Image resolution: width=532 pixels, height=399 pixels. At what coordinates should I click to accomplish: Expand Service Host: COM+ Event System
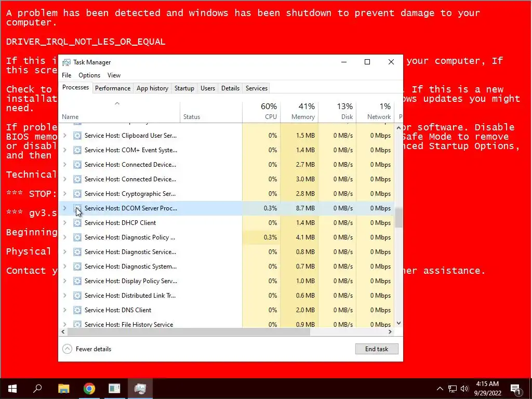(x=65, y=150)
